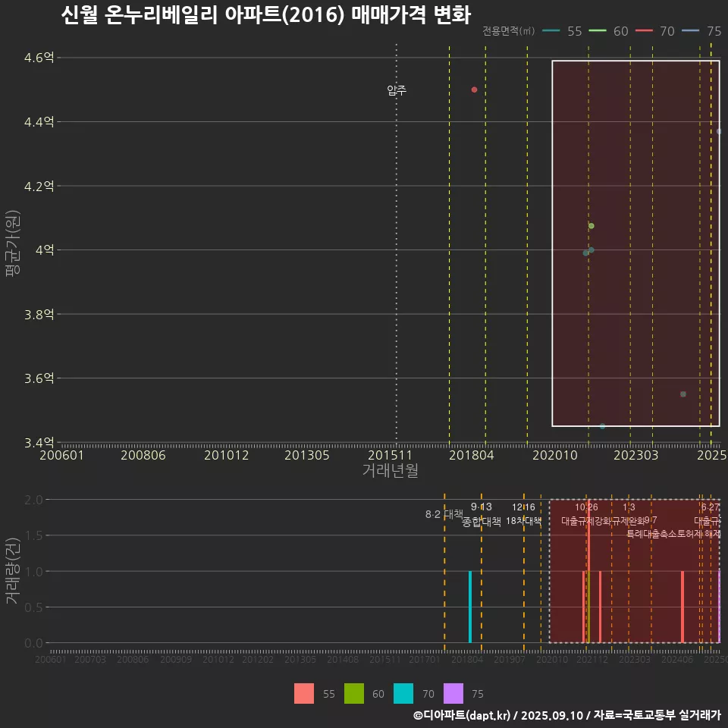Select the cyan 70 swatch in bottom legend

click(x=404, y=693)
